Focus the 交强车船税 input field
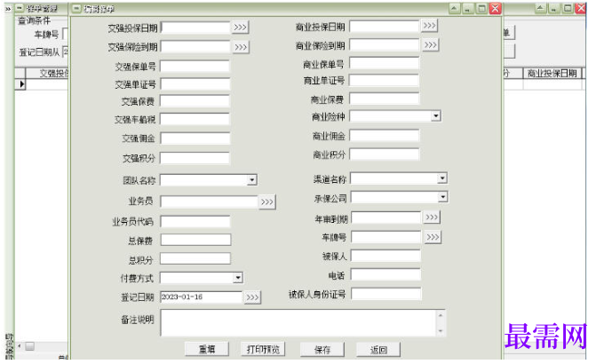The image size is (604, 364). point(195,119)
